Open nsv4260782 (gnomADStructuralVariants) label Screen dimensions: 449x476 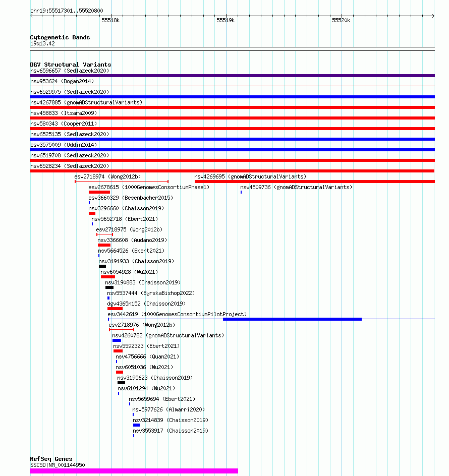tap(168, 336)
